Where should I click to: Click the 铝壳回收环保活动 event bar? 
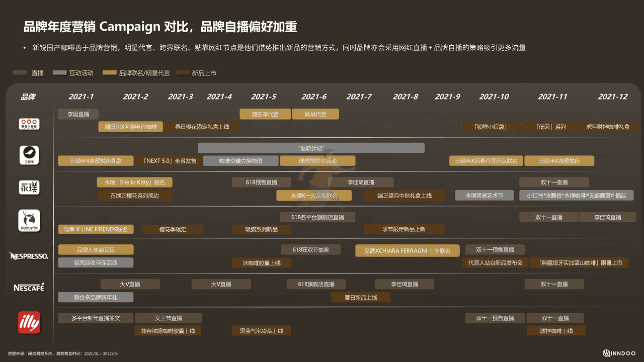point(96,262)
